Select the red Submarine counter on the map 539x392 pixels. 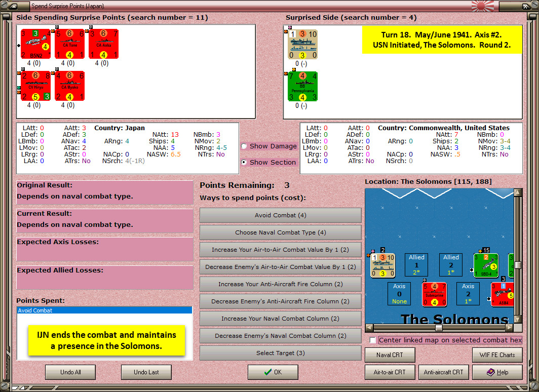tap(435, 294)
